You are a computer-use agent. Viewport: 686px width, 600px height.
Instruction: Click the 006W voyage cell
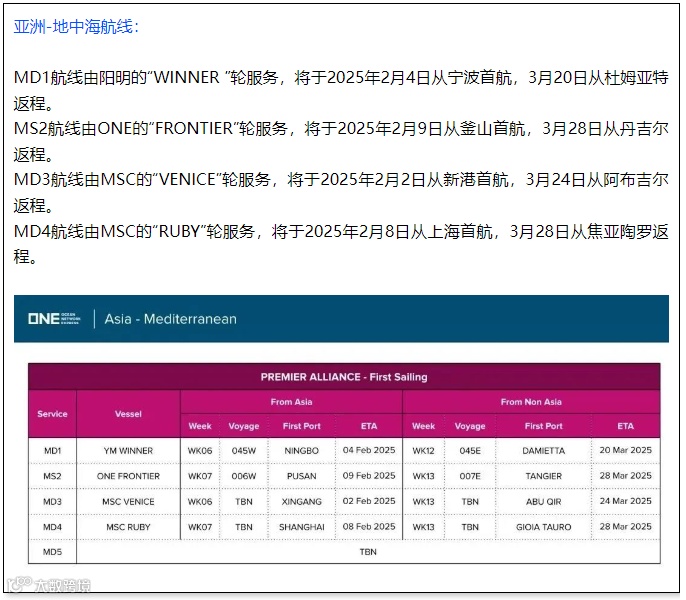pyautogui.click(x=244, y=476)
